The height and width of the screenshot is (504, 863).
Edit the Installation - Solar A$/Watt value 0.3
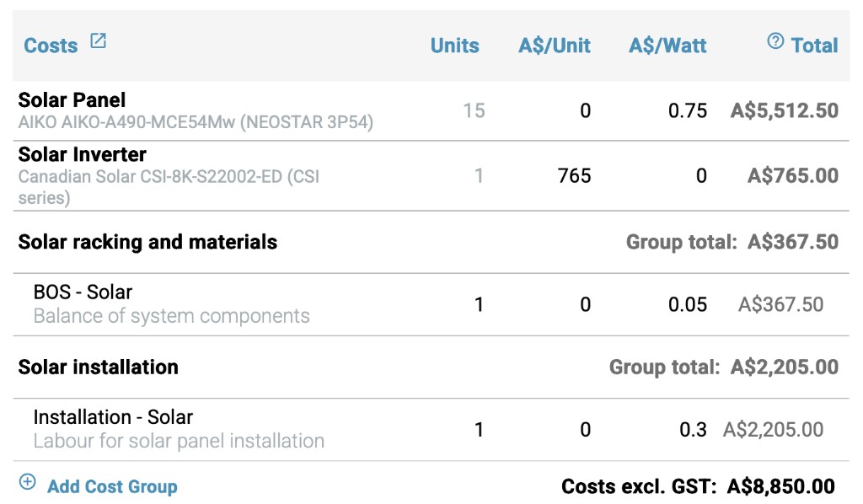point(693,430)
